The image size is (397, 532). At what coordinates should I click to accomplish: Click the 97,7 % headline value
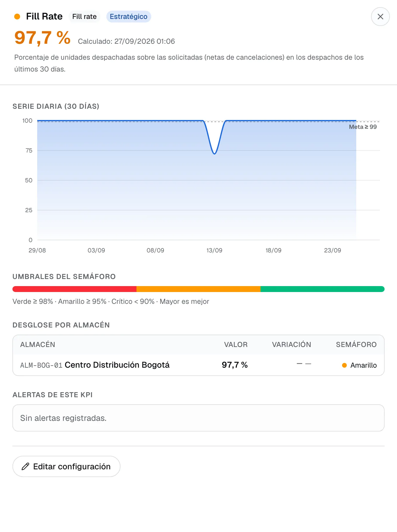[43, 38]
